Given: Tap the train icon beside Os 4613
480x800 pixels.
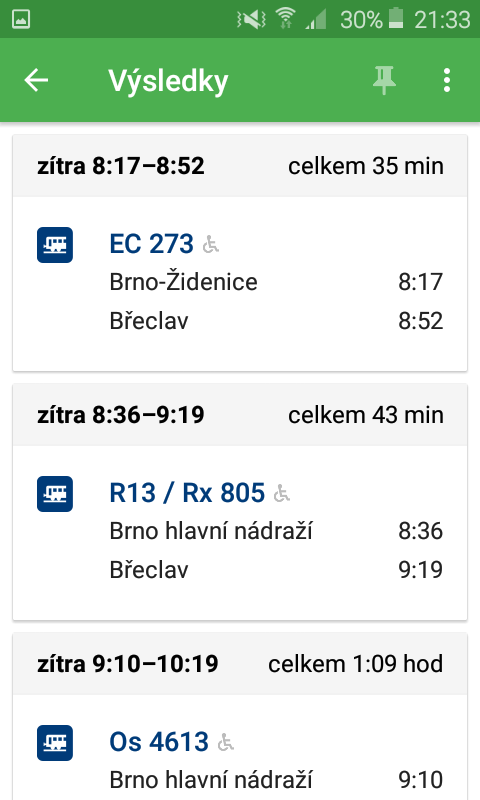Looking at the screenshot, I should click(x=55, y=743).
